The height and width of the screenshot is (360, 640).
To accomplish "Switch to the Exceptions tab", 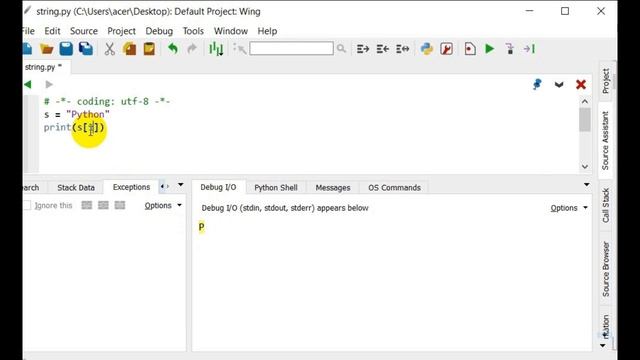I will tap(131, 187).
